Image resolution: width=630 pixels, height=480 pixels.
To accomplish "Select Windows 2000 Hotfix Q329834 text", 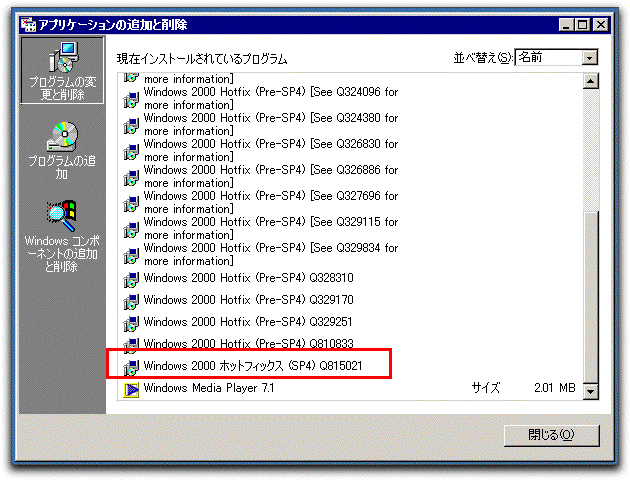I will pyautogui.click(x=271, y=255).
